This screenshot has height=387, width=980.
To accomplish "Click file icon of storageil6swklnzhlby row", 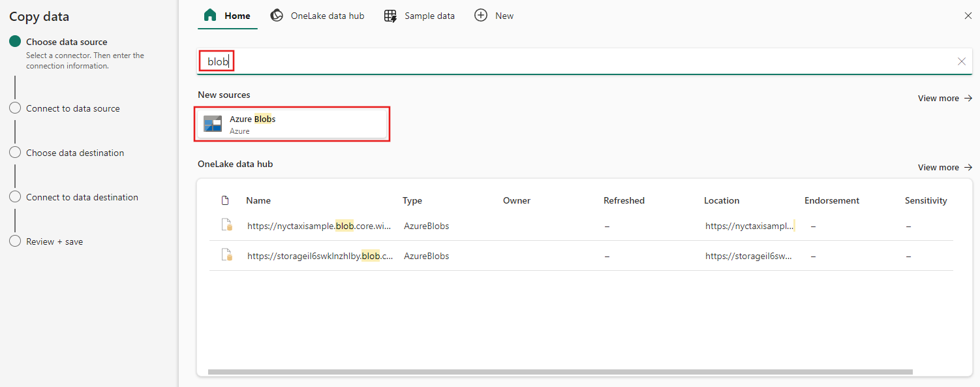I will pyautogui.click(x=226, y=256).
